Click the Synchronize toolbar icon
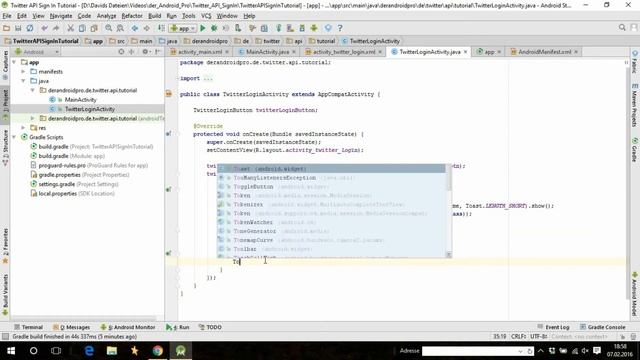Viewport: 640px width, 360px height. click(x=30, y=28)
